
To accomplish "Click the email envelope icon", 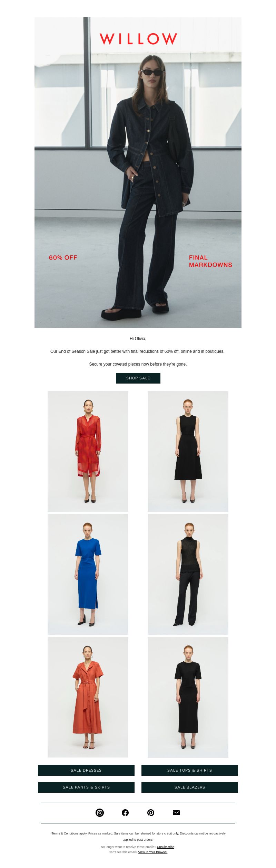I will pyautogui.click(x=176, y=812).
